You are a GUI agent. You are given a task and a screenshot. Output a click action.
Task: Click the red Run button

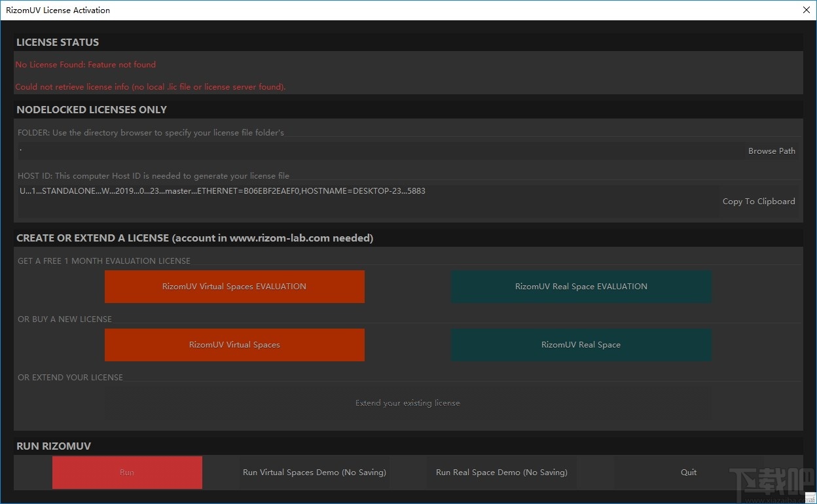click(127, 473)
